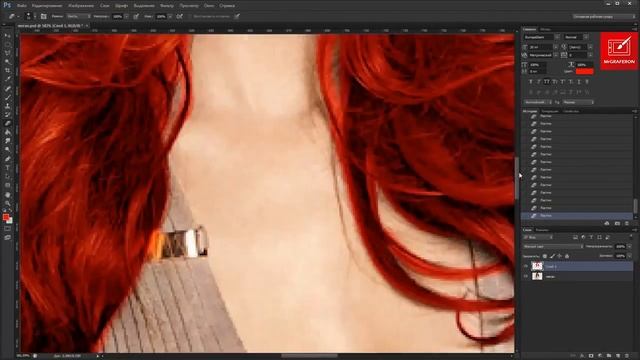Open the Изображение menu
Image resolution: width=640 pixels, height=360 pixels.
coord(81,6)
